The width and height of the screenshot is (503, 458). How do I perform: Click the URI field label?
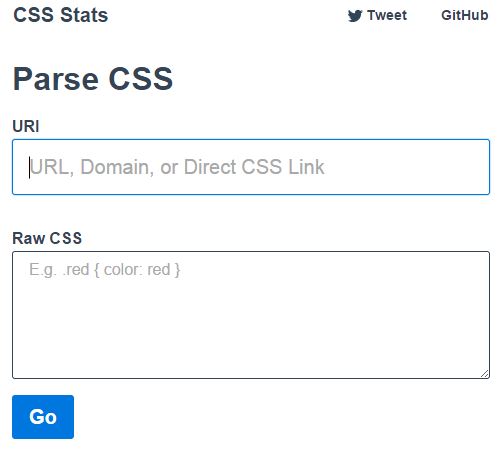pos(26,126)
